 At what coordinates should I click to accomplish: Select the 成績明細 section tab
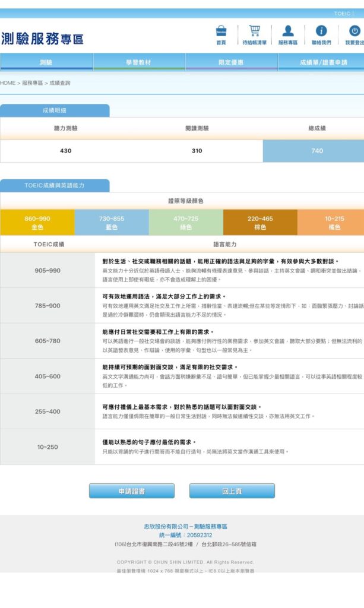(x=55, y=110)
